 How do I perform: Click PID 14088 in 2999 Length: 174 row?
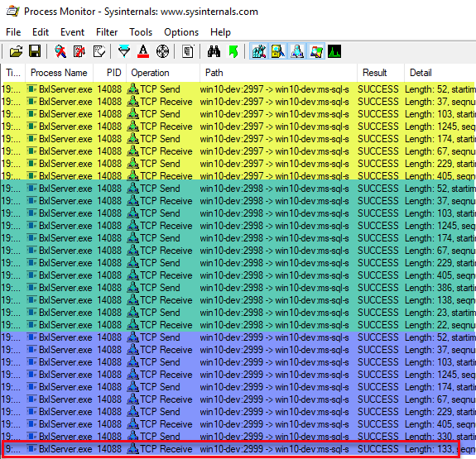pos(109,387)
